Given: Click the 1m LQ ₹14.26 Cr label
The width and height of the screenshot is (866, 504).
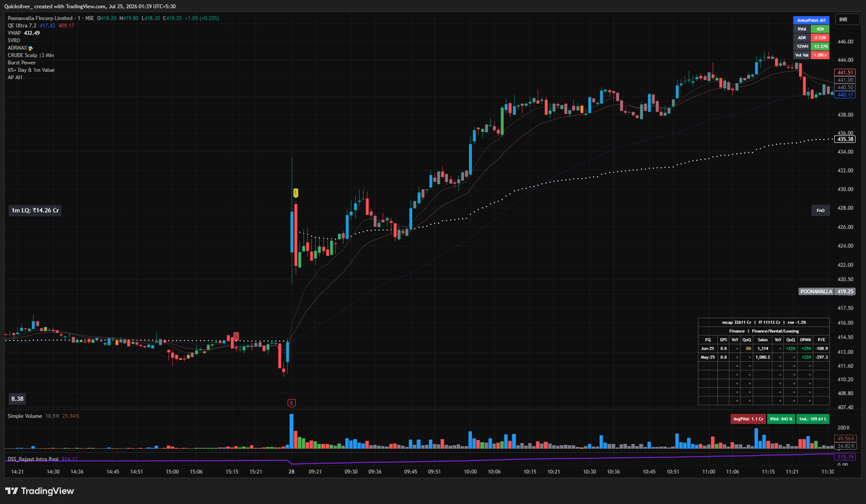Looking at the screenshot, I should click(x=35, y=211).
